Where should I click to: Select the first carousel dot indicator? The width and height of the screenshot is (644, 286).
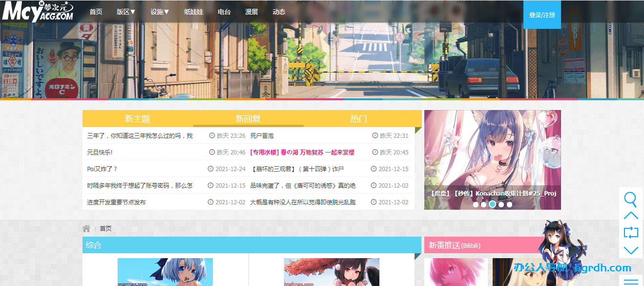476,204
